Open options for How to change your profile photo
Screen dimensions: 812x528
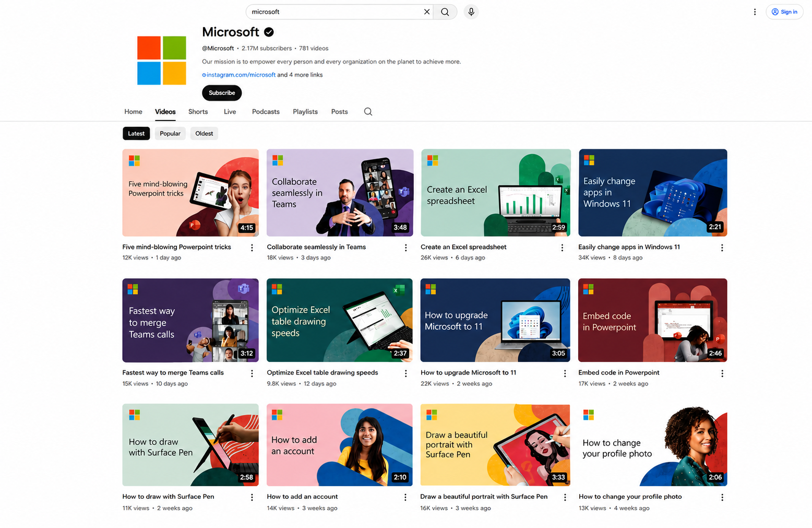(x=722, y=497)
